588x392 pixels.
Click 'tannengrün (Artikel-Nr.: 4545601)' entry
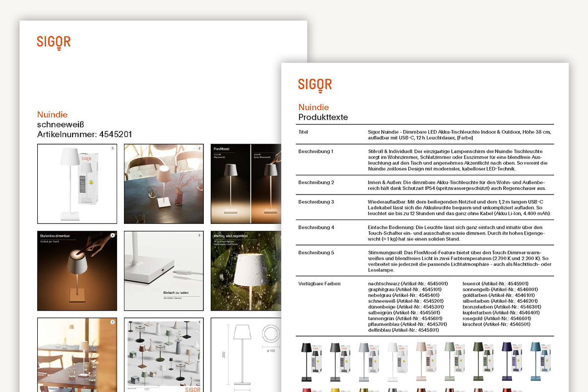tap(405, 318)
